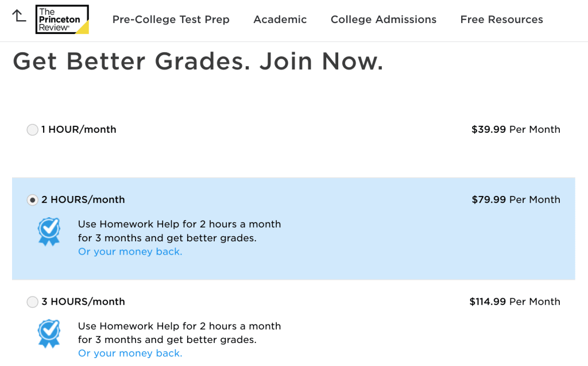Click the money back link under 2 HOURS plan
Image resolution: width=588 pixels, height=366 pixels.
130,251
